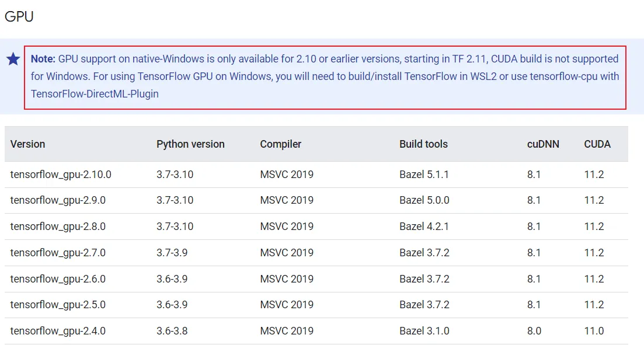The image size is (644, 345).
Task: Select the tensorflow_gpu-2.7.0 version cell
Action: 58,253
